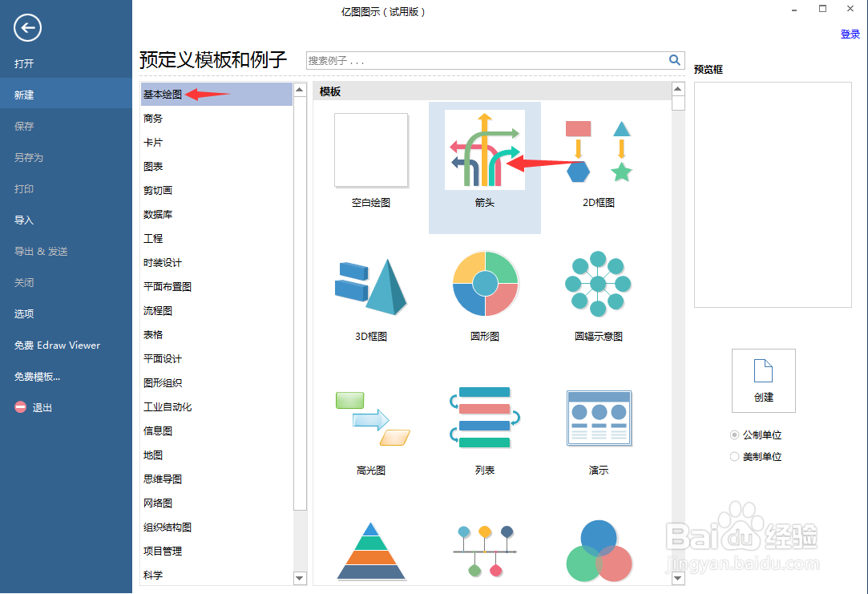Select the 信息图 category
The width and height of the screenshot is (868, 594).
[x=158, y=430]
